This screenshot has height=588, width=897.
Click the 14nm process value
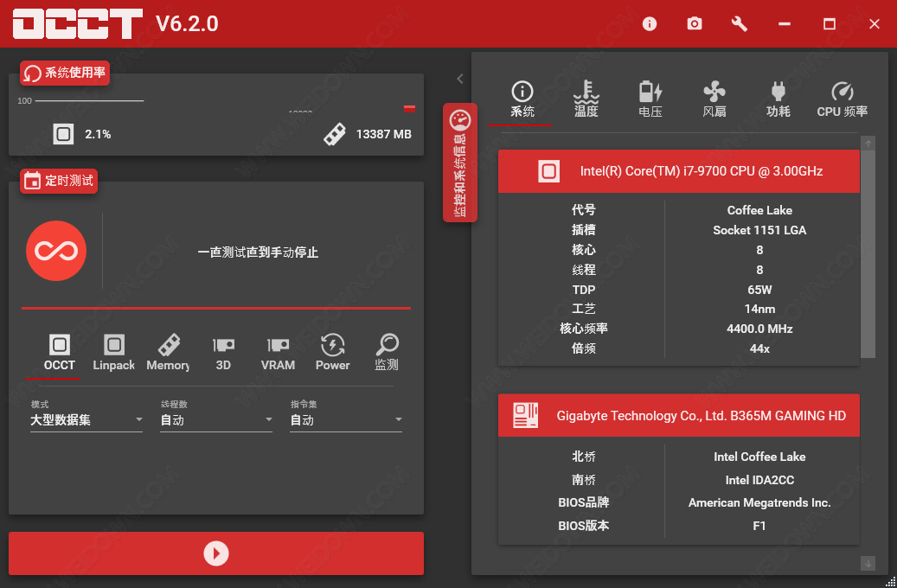(759, 310)
